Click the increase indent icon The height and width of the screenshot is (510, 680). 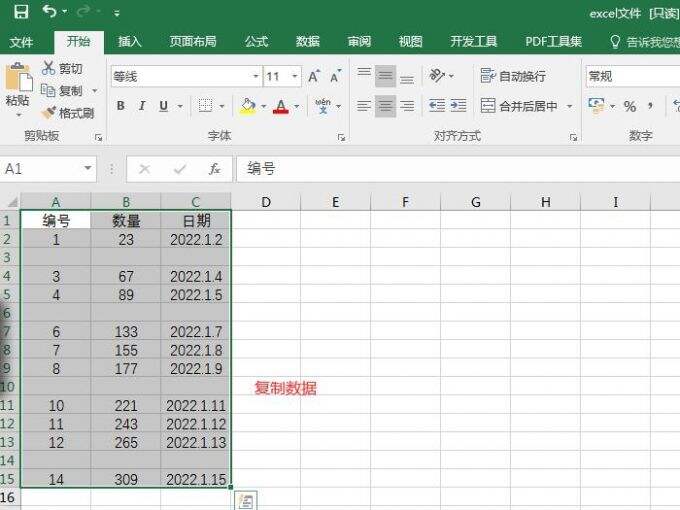pos(458,106)
